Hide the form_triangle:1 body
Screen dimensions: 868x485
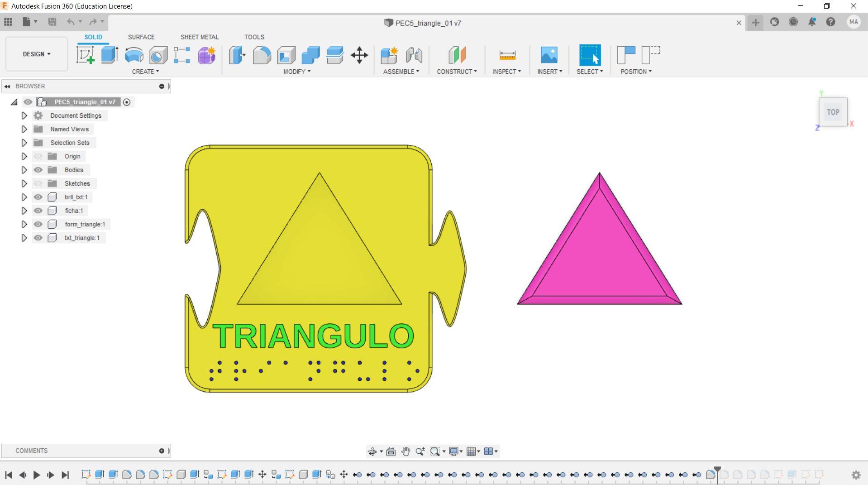coord(38,224)
